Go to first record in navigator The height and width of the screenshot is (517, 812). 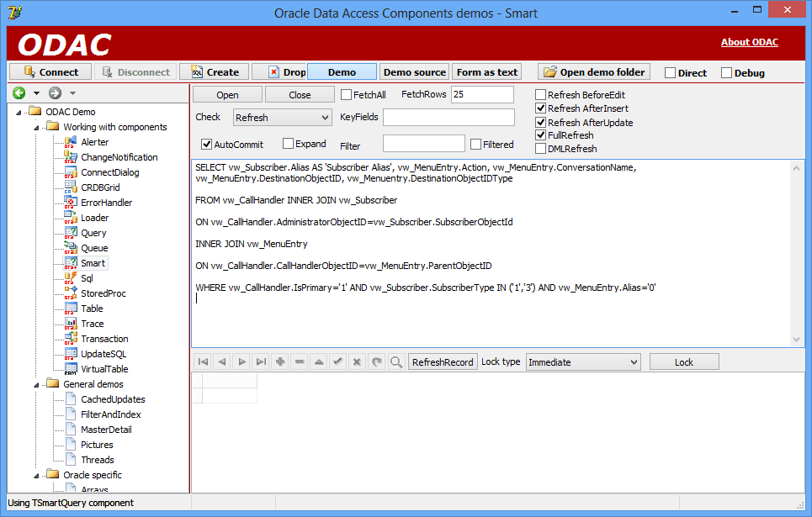[x=203, y=361]
